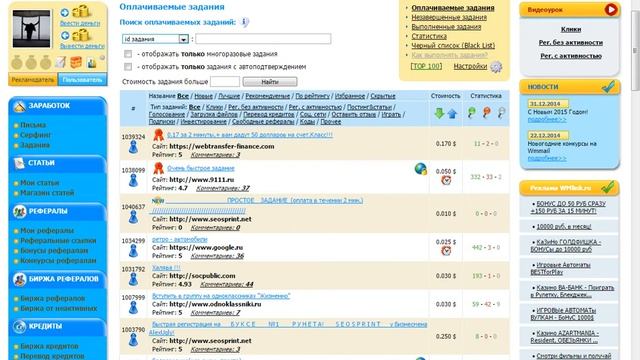Filter tasks by the Избранное link
Viewport: 640px width, 360px height.
click(350, 96)
